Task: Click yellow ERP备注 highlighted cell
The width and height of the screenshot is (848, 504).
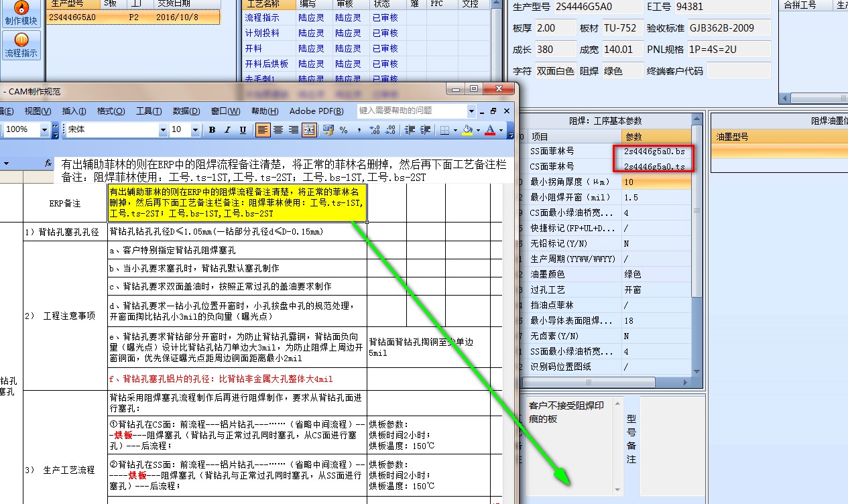Action: (x=237, y=203)
